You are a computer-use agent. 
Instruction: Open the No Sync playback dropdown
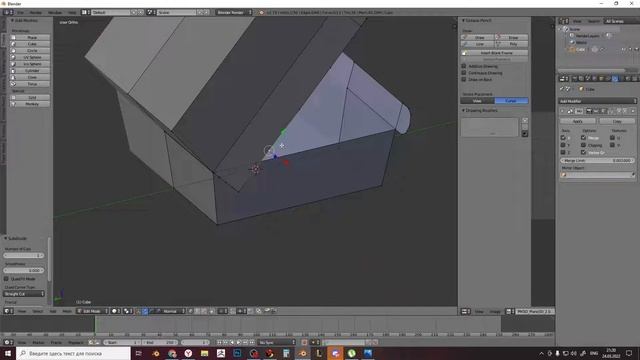click(x=277, y=342)
